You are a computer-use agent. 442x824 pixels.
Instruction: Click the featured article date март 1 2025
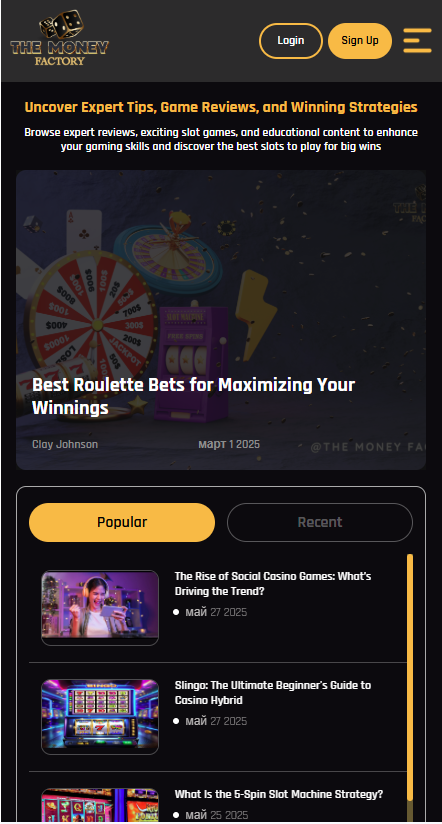(229, 444)
